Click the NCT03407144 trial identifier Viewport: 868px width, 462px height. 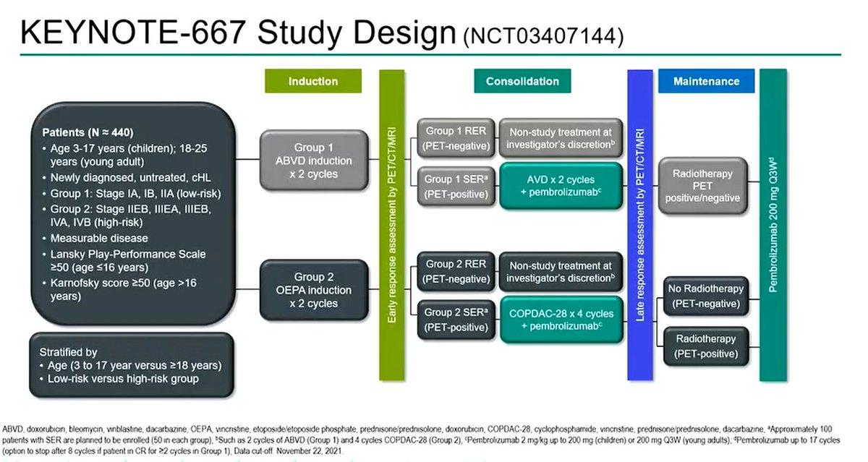pyautogui.click(x=542, y=36)
